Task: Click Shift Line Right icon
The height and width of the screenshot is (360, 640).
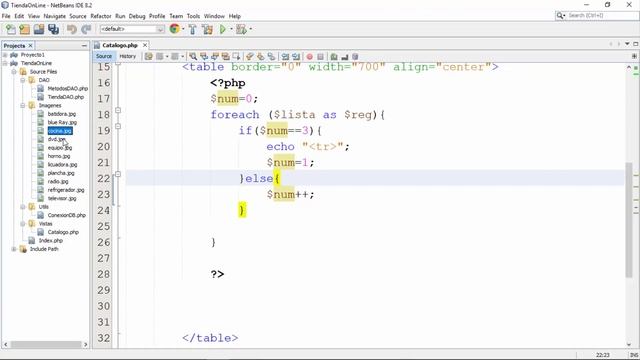Action: point(296,56)
